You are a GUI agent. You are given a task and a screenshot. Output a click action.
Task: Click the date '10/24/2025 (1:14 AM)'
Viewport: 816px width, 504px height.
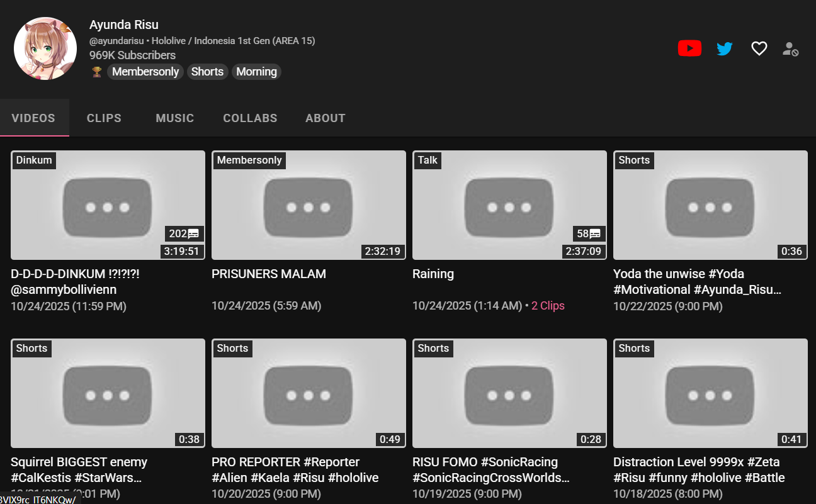click(x=467, y=306)
